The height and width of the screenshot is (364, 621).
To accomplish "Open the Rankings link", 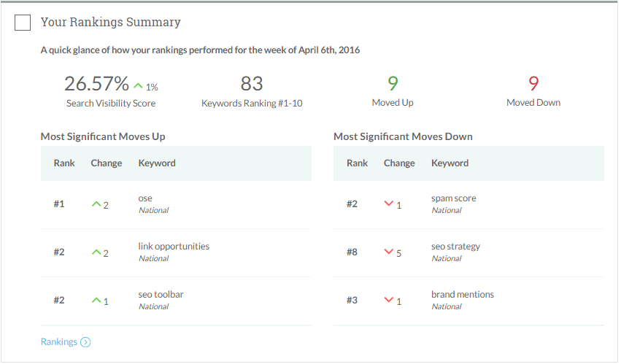I will click(x=59, y=342).
